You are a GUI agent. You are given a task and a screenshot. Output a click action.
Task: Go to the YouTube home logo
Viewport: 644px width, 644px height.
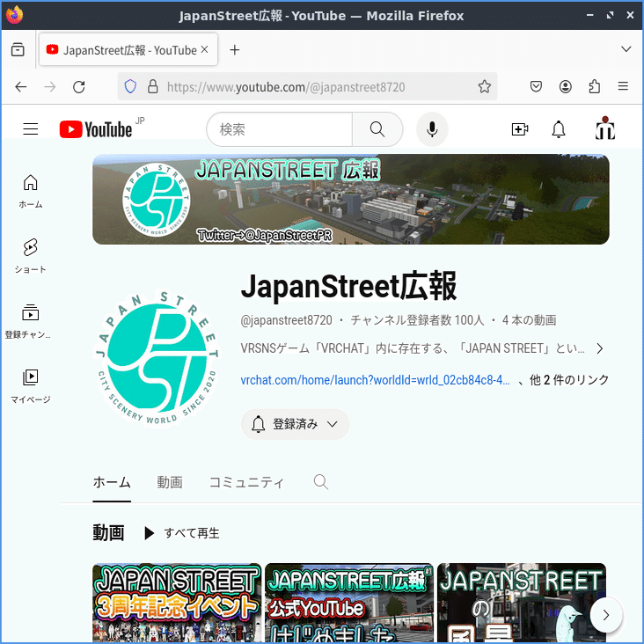coord(96,129)
